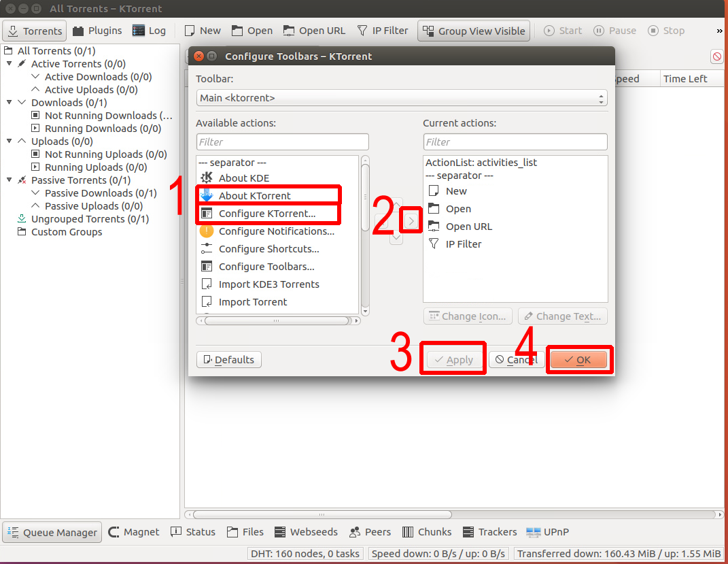The image size is (728, 564).
Task: Click the Change Icon... button
Action: (x=468, y=316)
